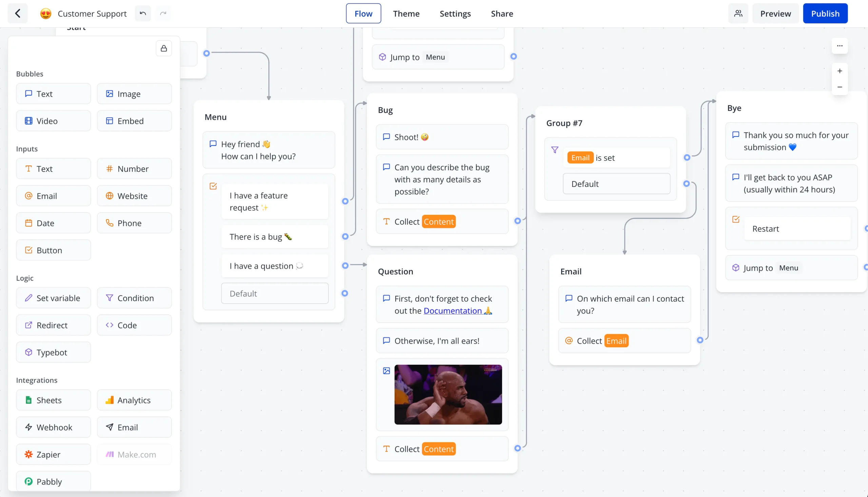Click the three-dots menu top right
The width and height of the screenshot is (868, 497).
[840, 45]
